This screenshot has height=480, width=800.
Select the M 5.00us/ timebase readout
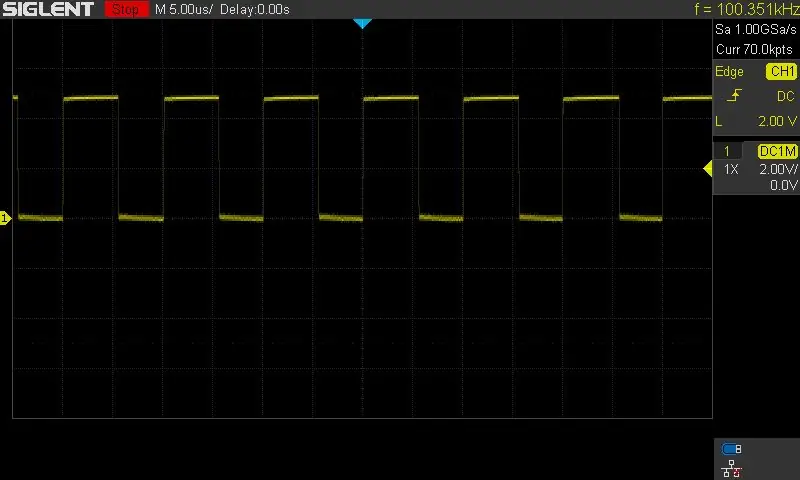pyautogui.click(x=184, y=9)
